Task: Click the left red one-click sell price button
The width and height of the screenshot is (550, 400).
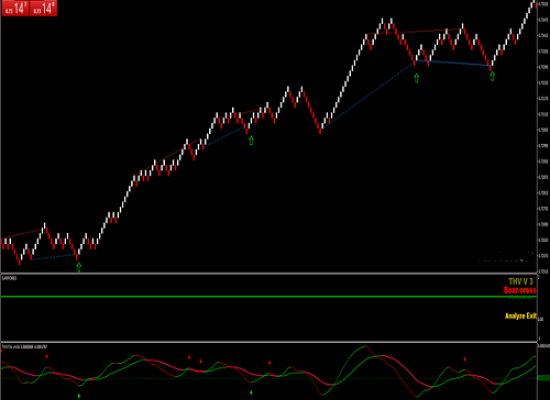Action: click(x=15, y=8)
